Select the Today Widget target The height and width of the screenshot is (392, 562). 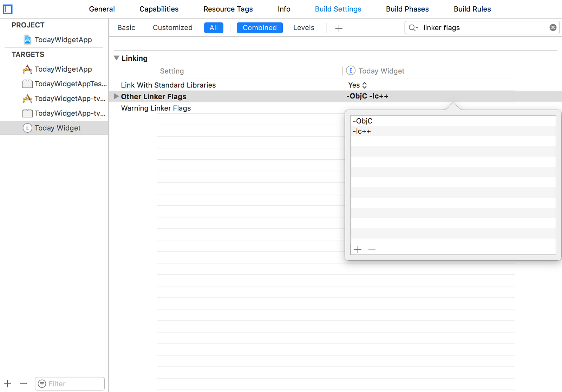coord(54,128)
